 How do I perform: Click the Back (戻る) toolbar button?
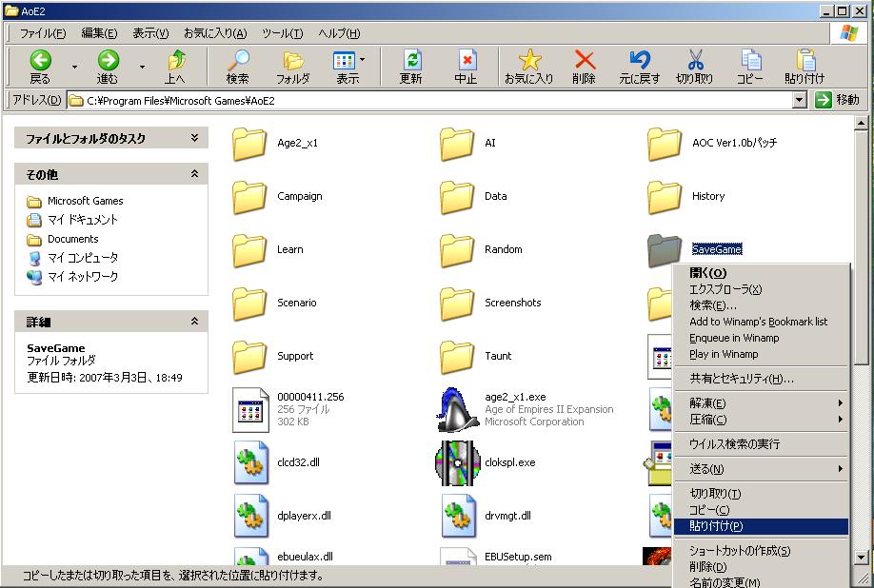point(40,67)
